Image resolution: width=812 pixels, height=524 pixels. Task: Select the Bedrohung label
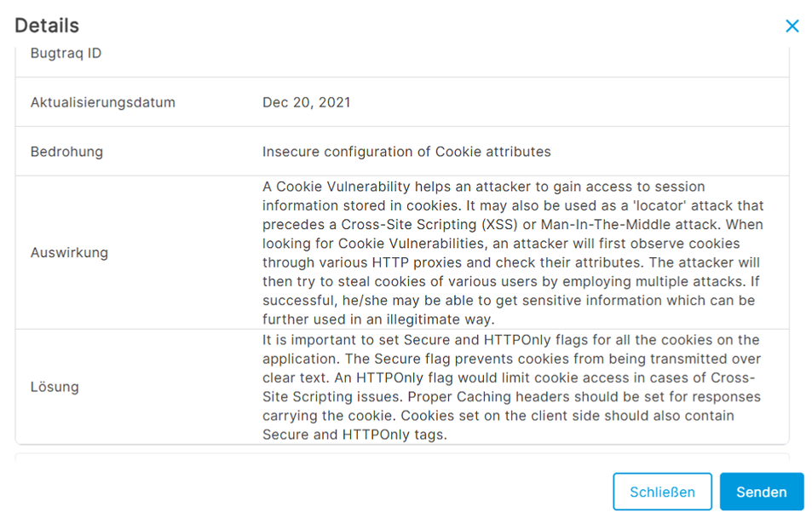point(66,152)
